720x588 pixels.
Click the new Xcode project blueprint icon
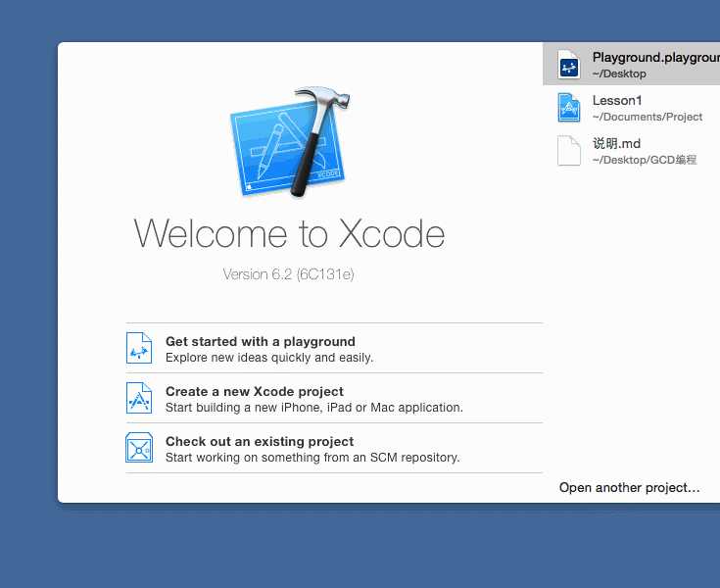(139, 398)
